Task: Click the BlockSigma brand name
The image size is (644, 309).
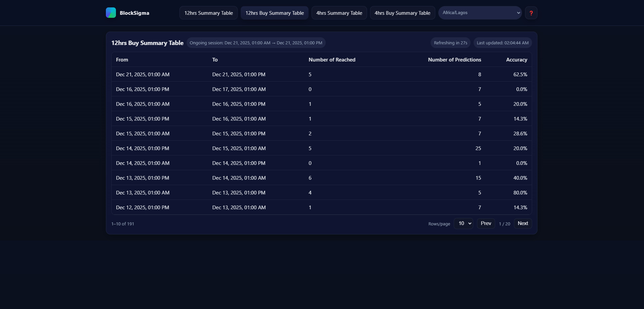Action: [134, 13]
